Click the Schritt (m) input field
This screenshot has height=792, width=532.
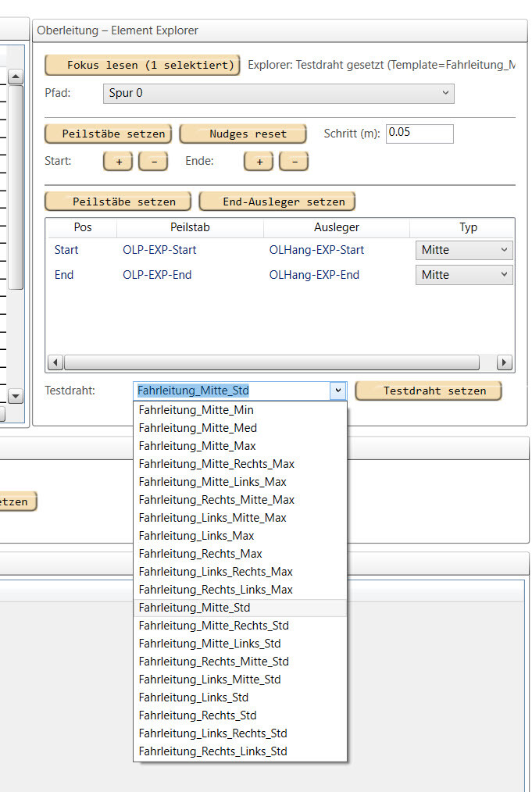click(420, 133)
